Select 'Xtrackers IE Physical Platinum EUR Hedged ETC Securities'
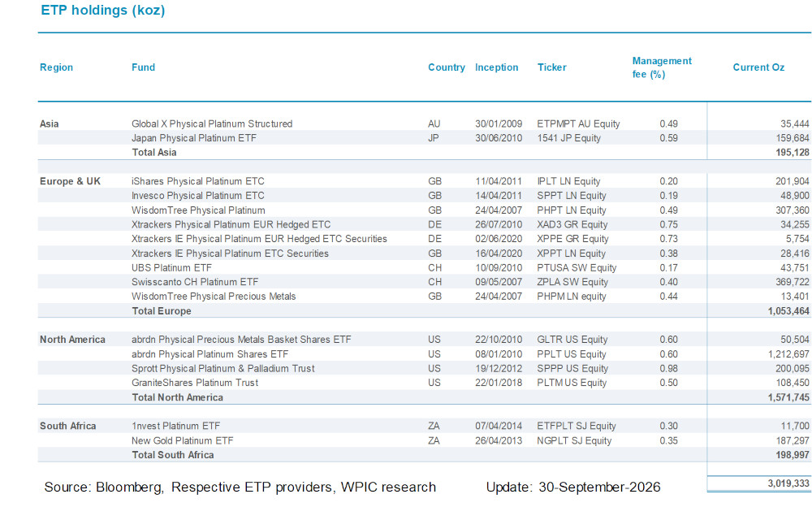The image size is (812, 507). [x=259, y=239]
